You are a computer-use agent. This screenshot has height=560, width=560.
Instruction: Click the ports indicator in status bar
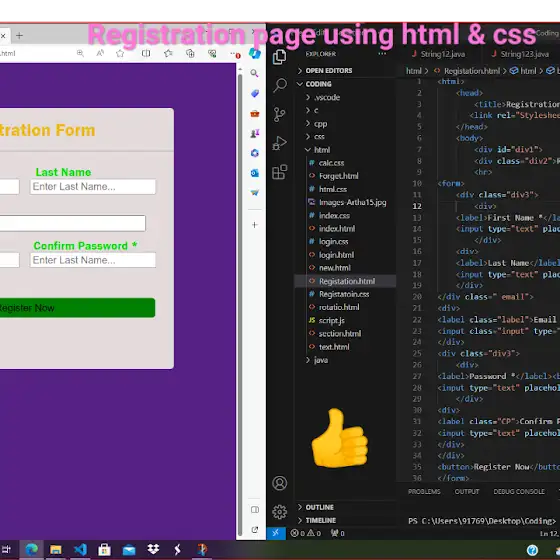click(338, 533)
